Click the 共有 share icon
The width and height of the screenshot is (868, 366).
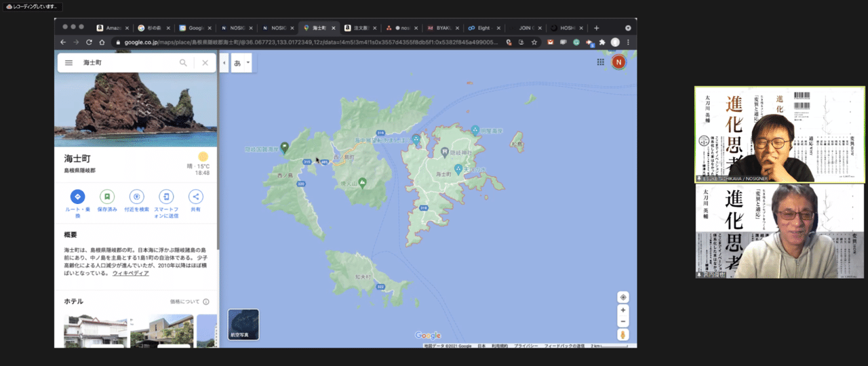coord(195,197)
